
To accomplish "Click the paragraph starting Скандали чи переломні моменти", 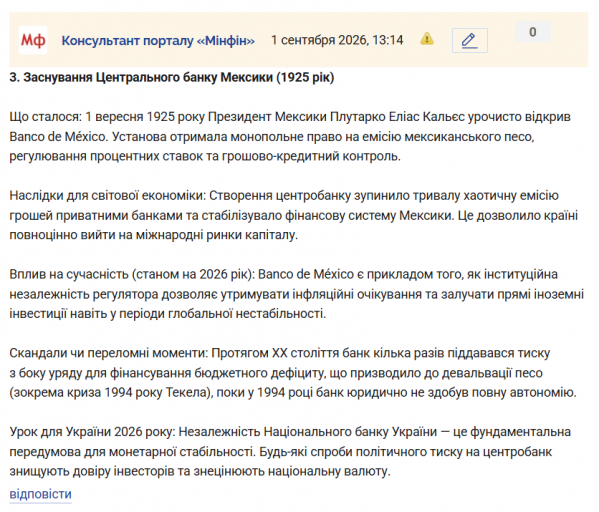I will (293, 373).
